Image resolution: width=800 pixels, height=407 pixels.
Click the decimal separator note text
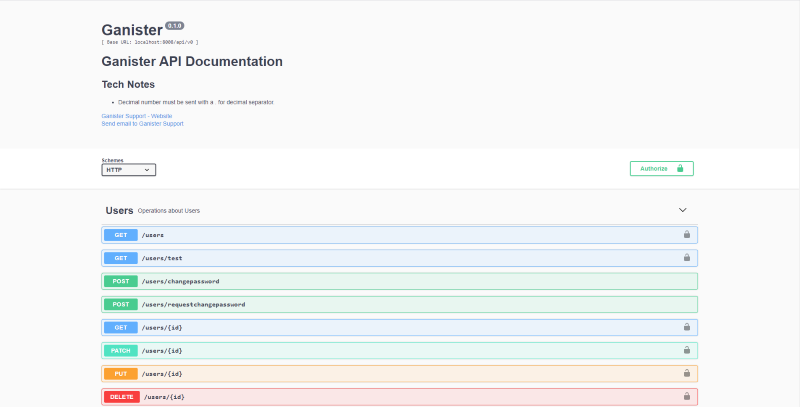196,103
